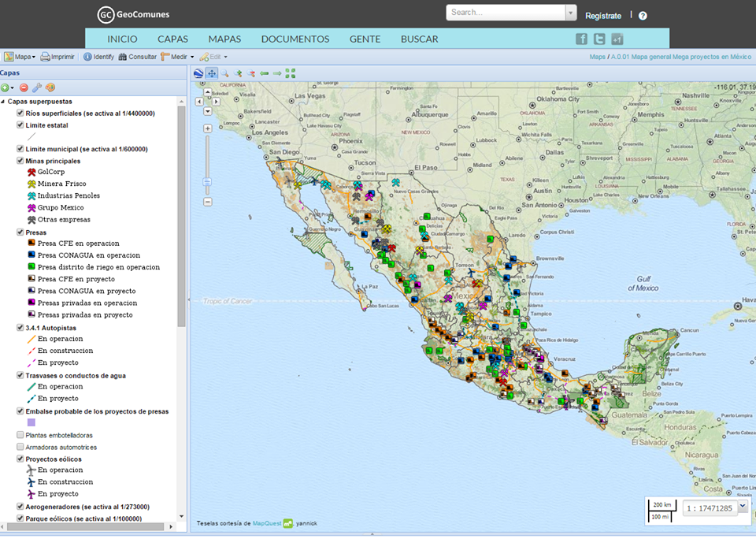Open the layer styles palette icon
This screenshot has height=539, width=756.
point(50,87)
